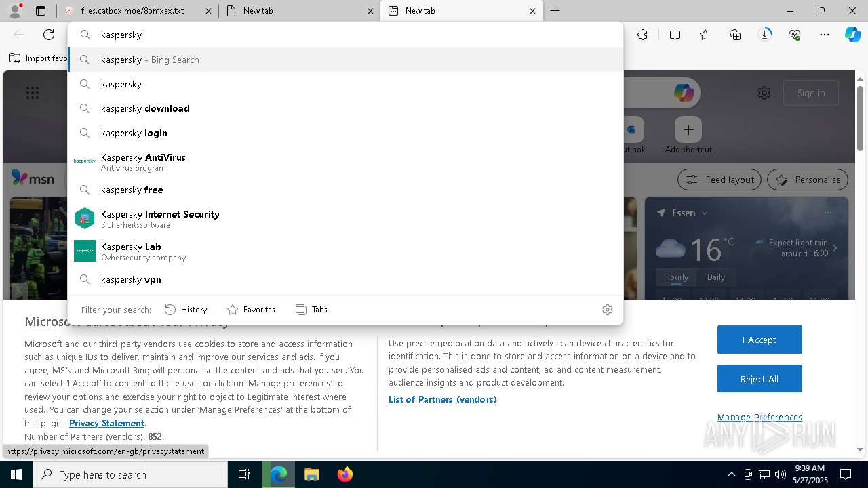Launch Firefox from taskbar
The height and width of the screenshot is (488, 868).
[344, 474]
